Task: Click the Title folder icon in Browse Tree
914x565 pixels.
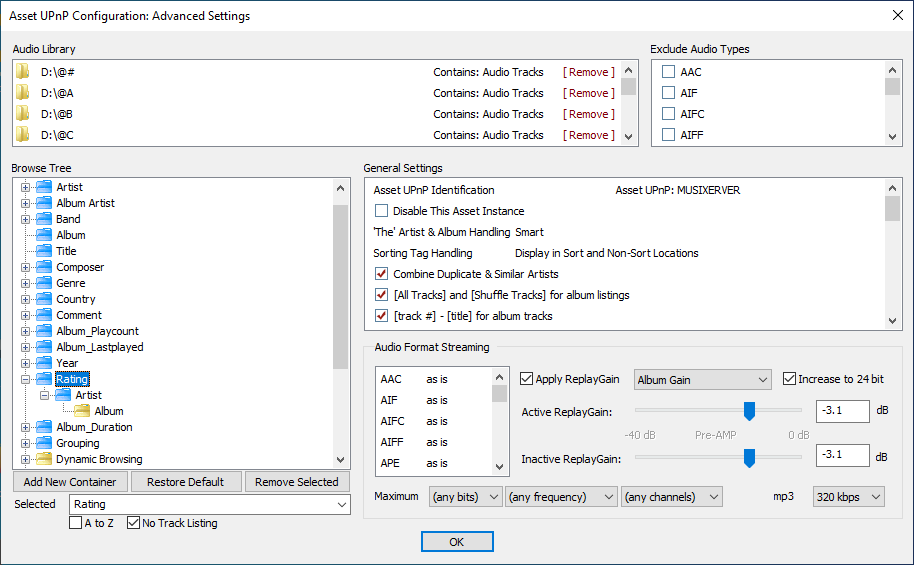Action: pyautogui.click(x=44, y=251)
